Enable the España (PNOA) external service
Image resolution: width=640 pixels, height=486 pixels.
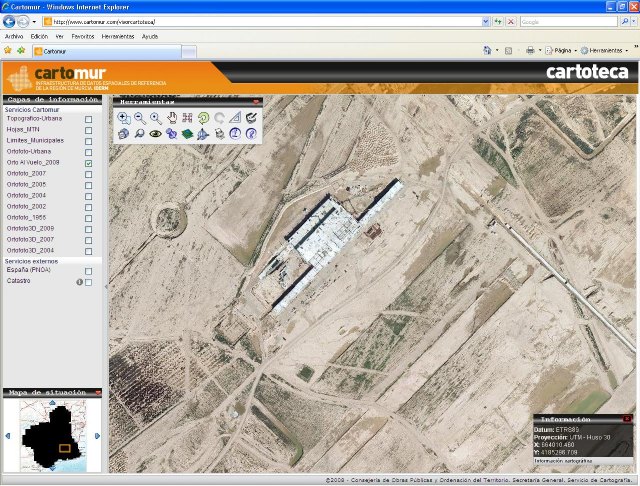(x=89, y=271)
